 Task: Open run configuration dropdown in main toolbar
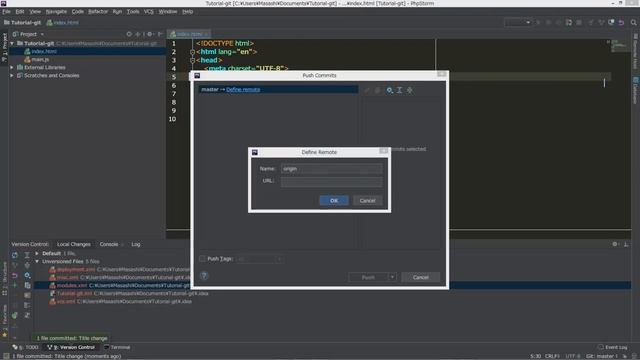(x=518, y=22)
